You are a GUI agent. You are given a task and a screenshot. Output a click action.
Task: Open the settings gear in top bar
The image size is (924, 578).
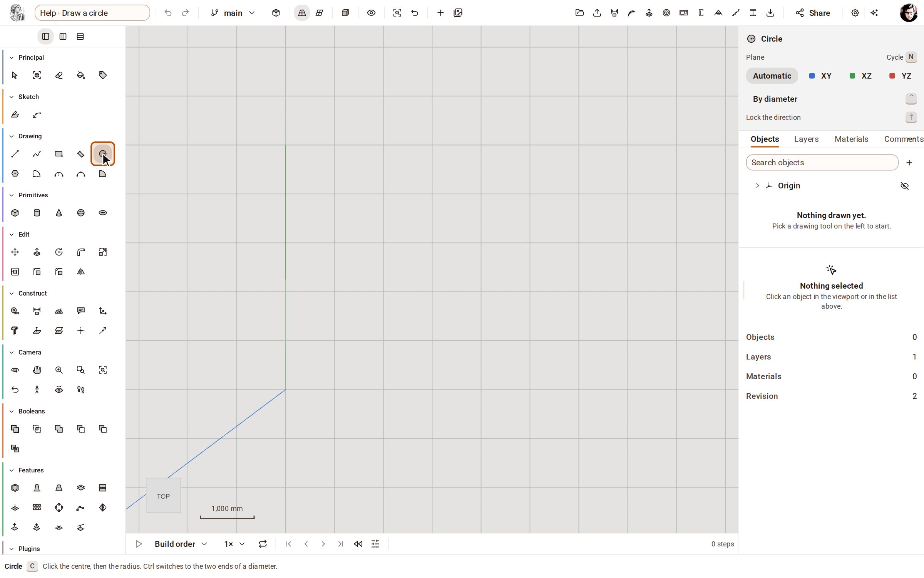tap(855, 13)
